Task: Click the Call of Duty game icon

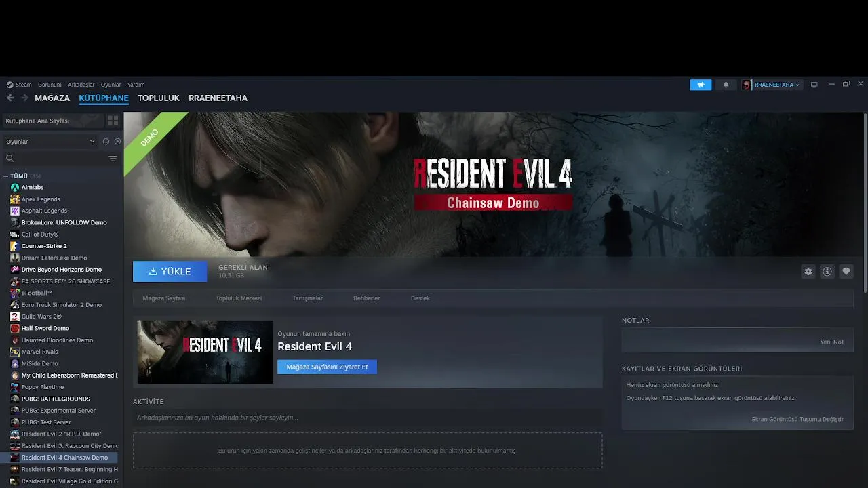Action: [x=15, y=235]
